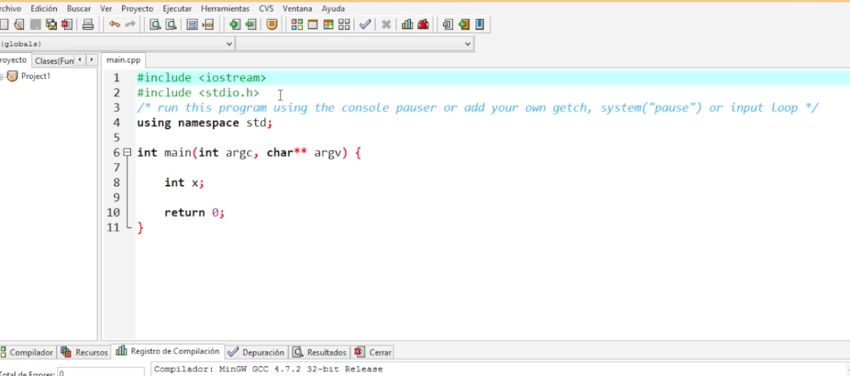Screen dimensions: 850x376
Task: Switch to the Proyecto side tab
Action: click(14, 60)
